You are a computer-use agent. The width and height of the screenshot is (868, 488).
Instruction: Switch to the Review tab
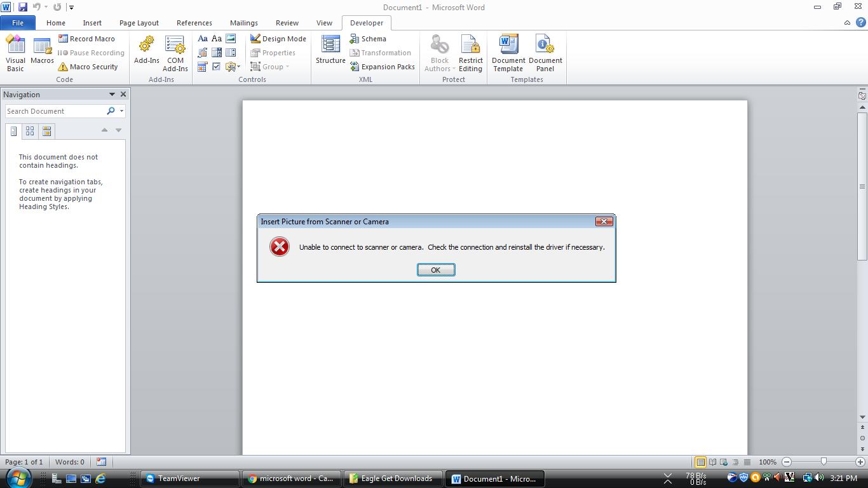coord(287,23)
